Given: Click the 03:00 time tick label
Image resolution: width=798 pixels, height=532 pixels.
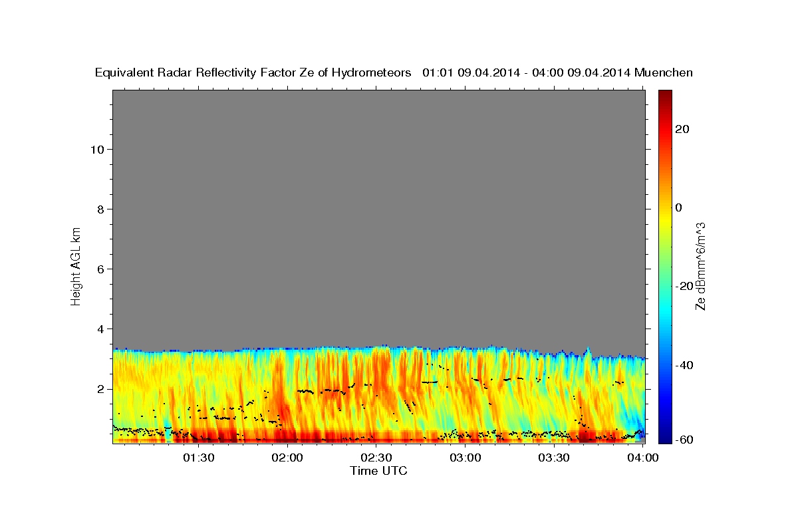Looking at the screenshot, I should 465,458.
